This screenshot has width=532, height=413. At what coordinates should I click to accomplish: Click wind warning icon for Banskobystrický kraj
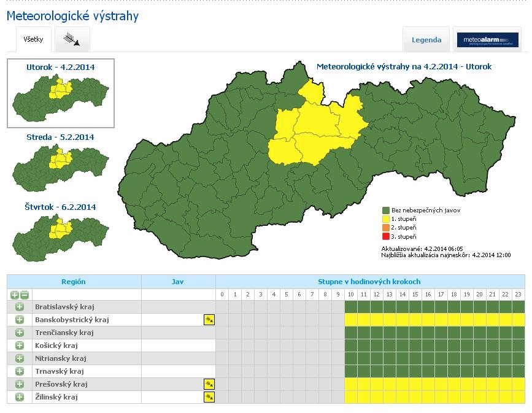click(209, 320)
